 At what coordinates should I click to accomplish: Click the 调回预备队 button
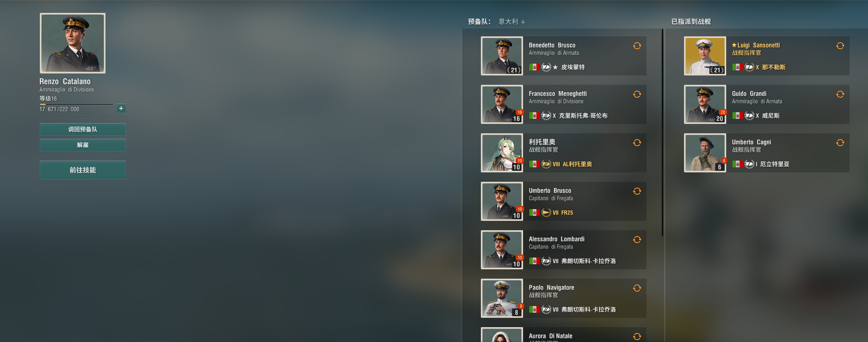(83, 129)
